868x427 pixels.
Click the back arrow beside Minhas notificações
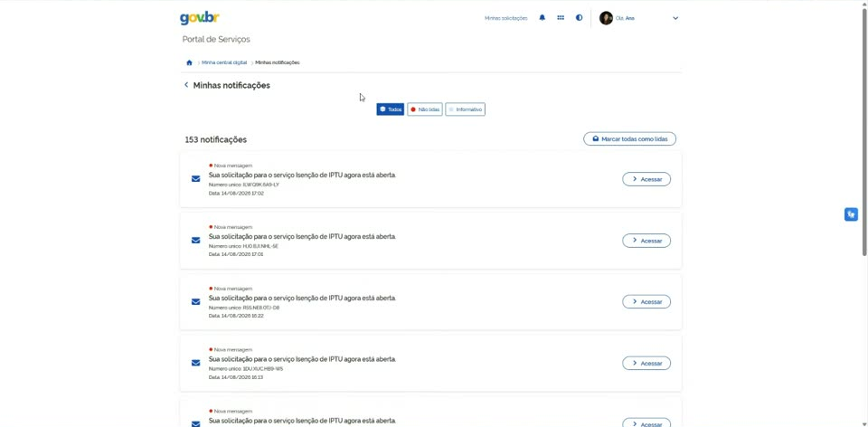click(x=186, y=85)
